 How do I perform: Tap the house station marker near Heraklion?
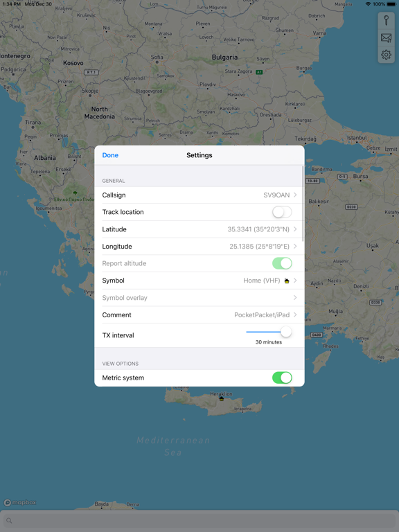pos(222,399)
